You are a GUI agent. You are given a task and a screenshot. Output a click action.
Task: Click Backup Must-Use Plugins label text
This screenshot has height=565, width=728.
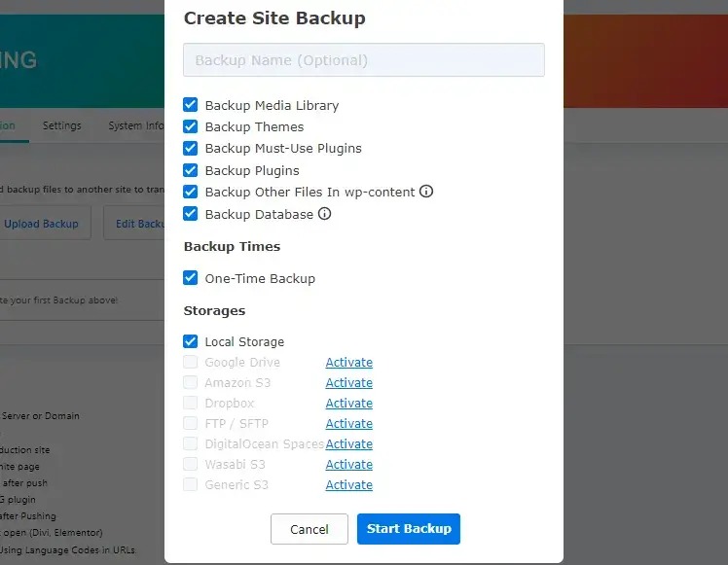[x=283, y=149]
